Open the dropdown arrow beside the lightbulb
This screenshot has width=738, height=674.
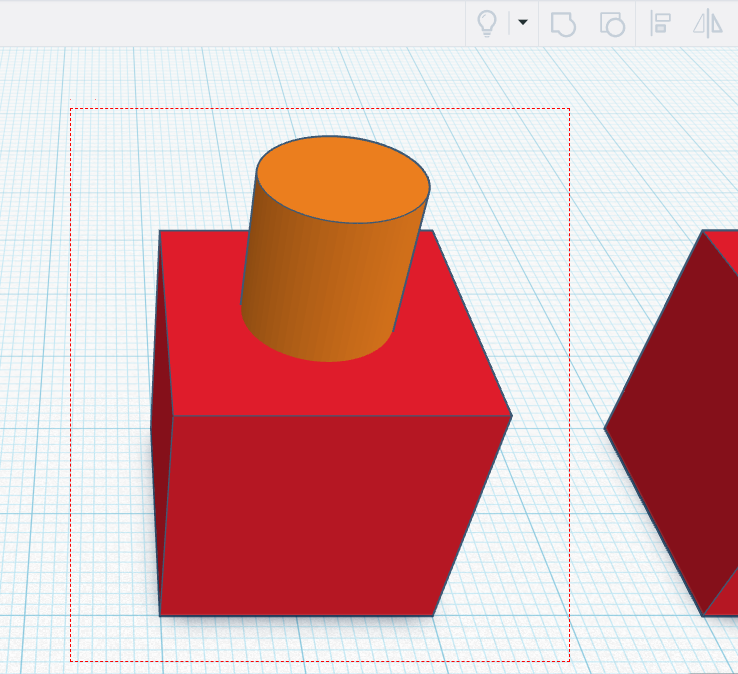click(x=522, y=23)
